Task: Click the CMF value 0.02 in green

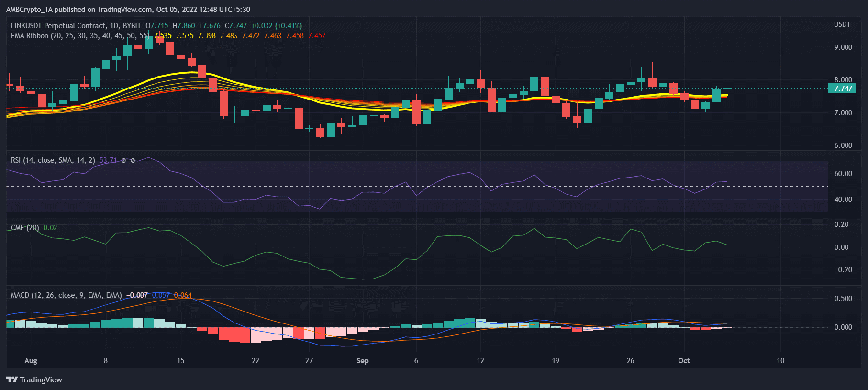Action: pyautogui.click(x=50, y=228)
